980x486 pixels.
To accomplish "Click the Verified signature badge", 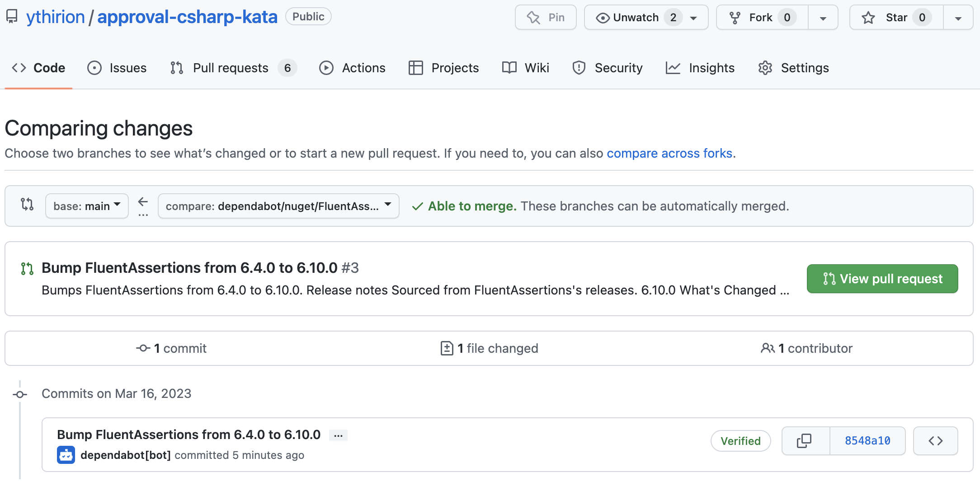I will 740,441.
